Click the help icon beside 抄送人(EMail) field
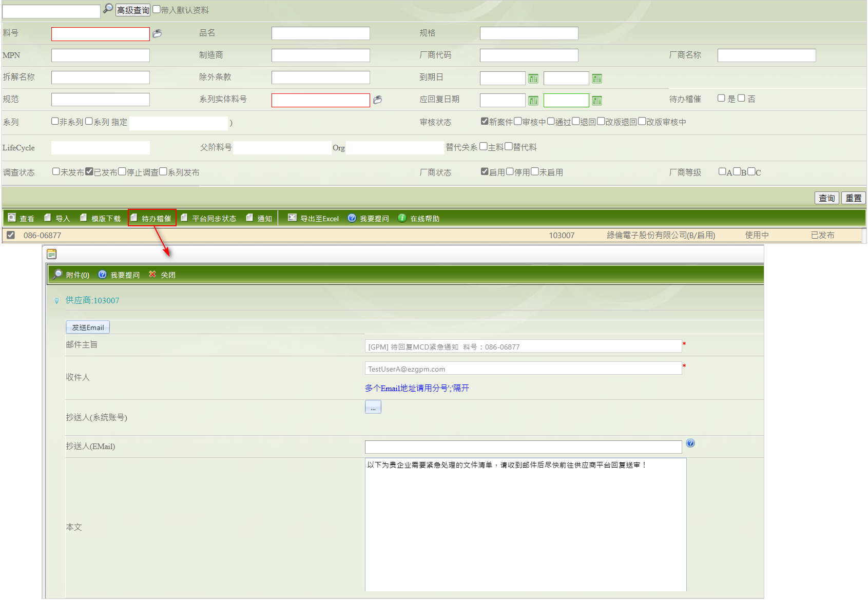Screen dimensions: 868x600 pos(690,443)
